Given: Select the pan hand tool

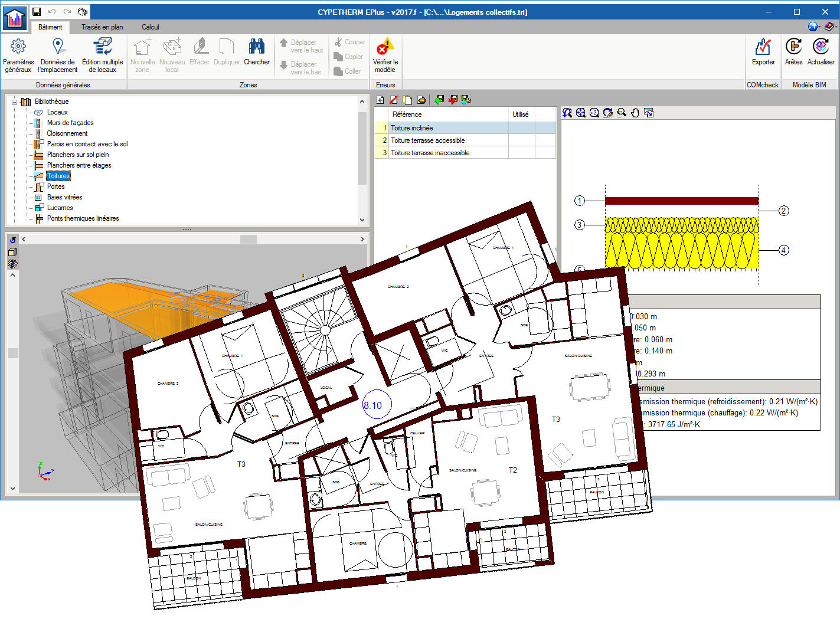Looking at the screenshot, I should coord(635,113).
